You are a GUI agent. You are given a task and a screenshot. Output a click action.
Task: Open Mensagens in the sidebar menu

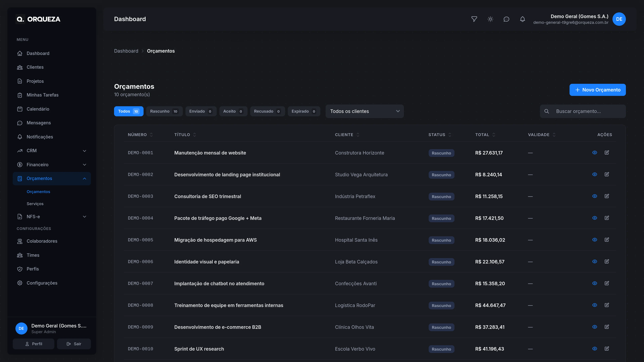pyautogui.click(x=52, y=123)
